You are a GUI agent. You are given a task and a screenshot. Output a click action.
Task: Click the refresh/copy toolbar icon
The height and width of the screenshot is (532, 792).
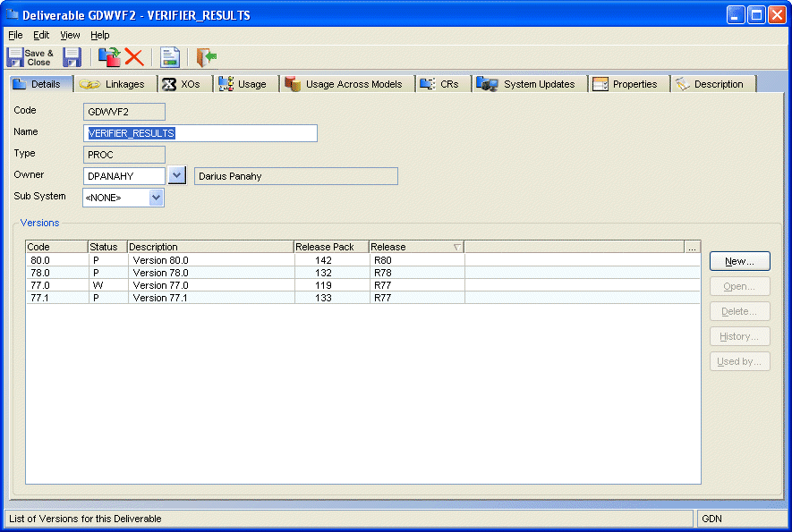[x=109, y=57]
